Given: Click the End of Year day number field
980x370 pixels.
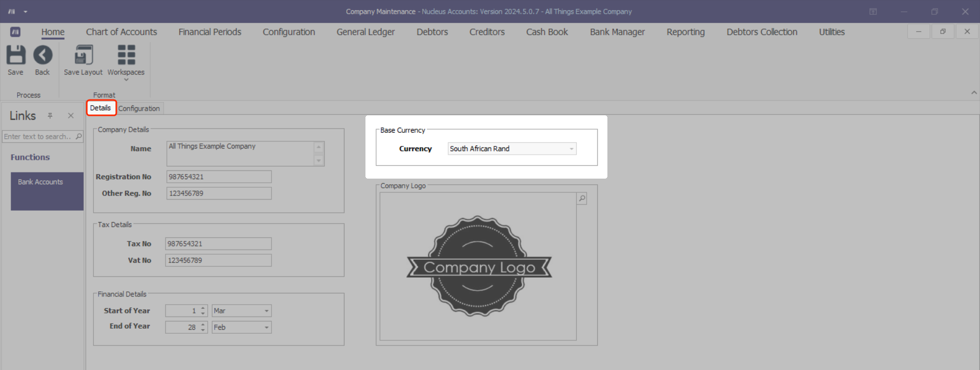Looking at the screenshot, I should (x=182, y=327).
